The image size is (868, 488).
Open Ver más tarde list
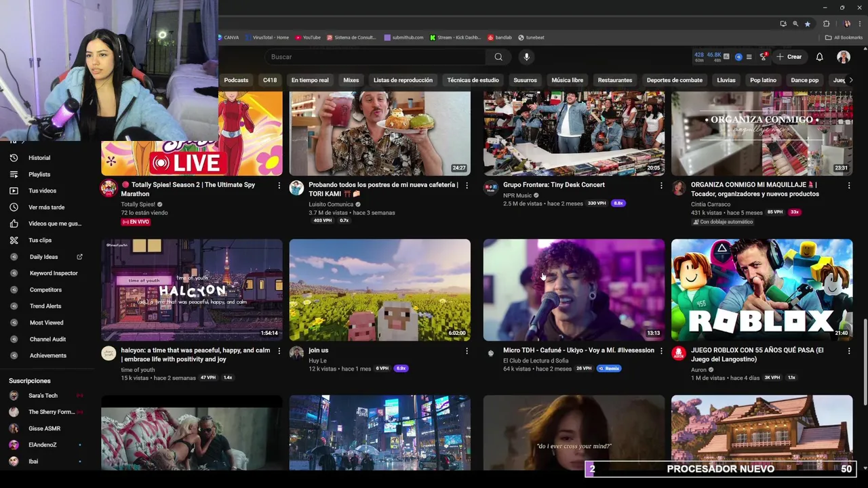pyautogui.click(x=46, y=207)
